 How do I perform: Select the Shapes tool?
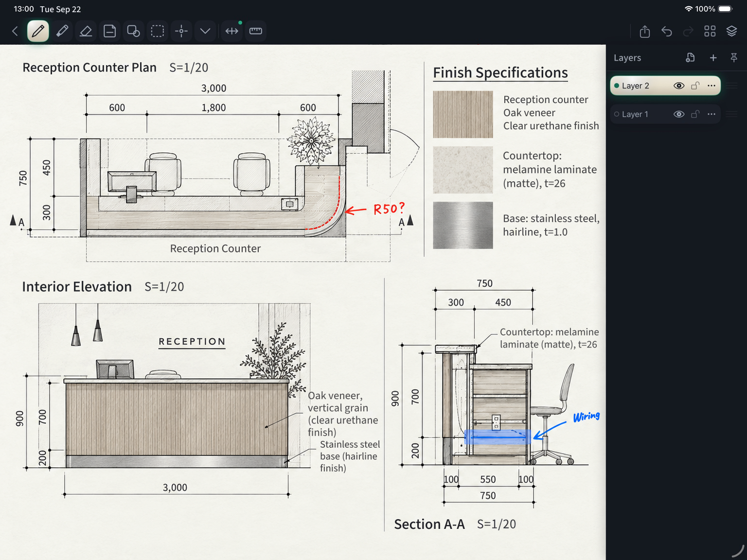coord(134,31)
